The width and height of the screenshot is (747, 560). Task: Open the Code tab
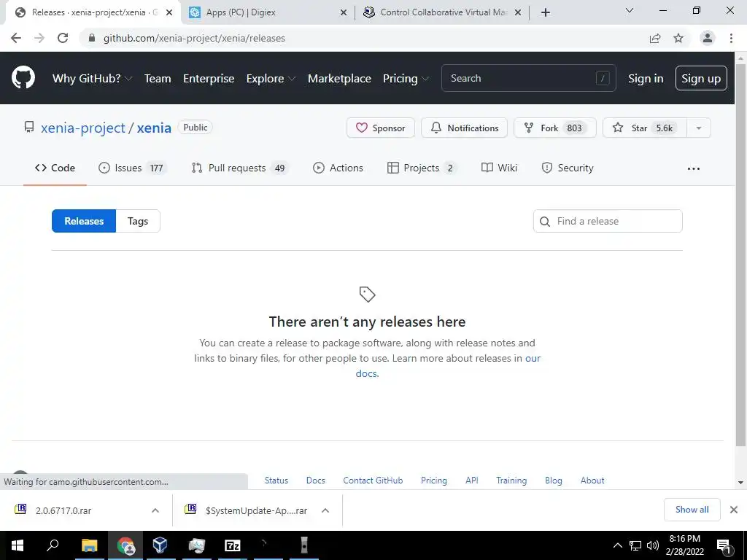55,168
